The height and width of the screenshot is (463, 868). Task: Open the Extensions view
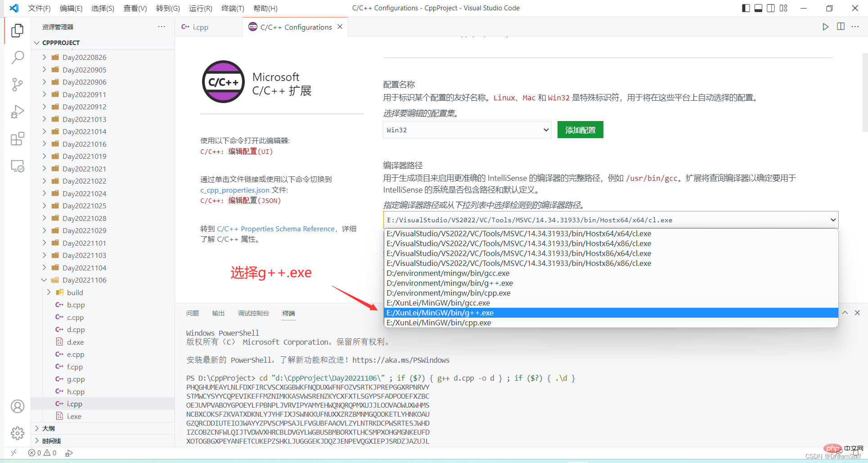[x=17, y=139]
